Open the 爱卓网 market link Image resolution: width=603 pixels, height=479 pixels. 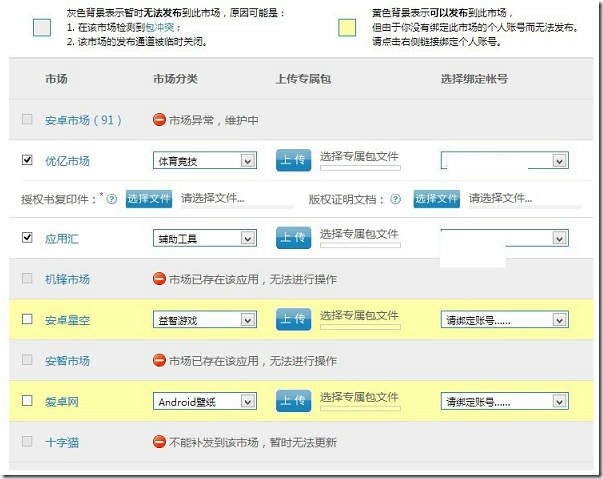click(62, 402)
